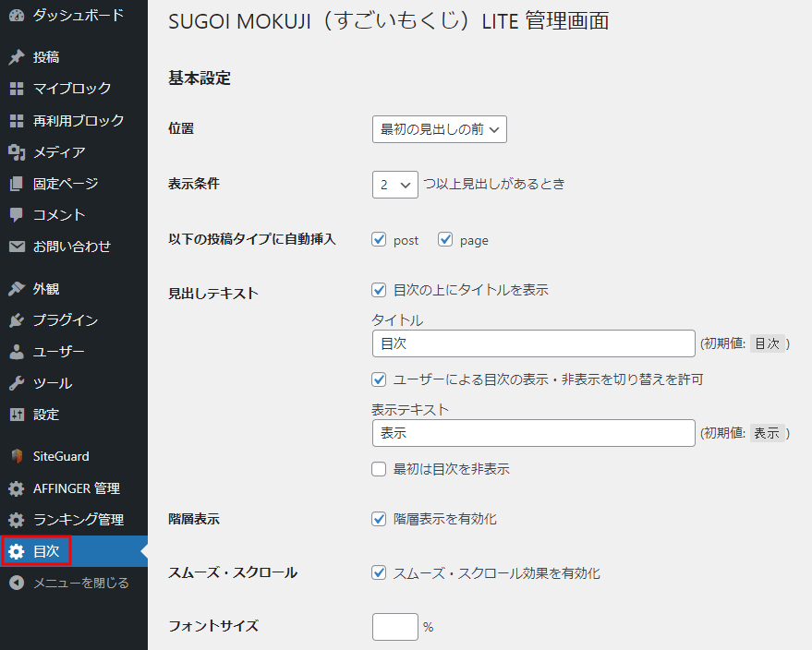The width and height of the screenshot is (812, 650).
Task: Click the コメント speech bubble icon
Action: click(17, 215)
